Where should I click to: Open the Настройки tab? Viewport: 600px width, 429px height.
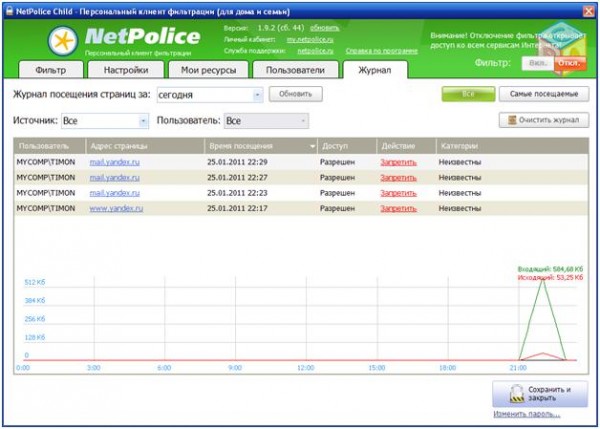126,70
